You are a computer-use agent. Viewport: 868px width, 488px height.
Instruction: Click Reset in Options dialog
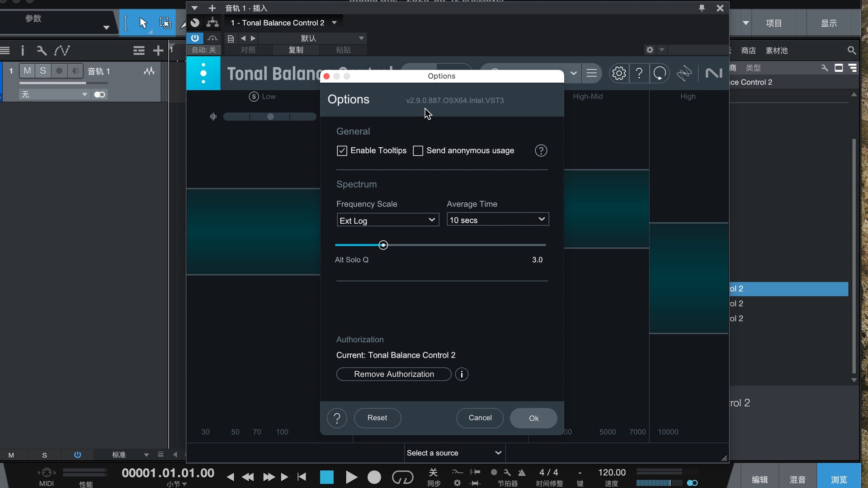377,418
